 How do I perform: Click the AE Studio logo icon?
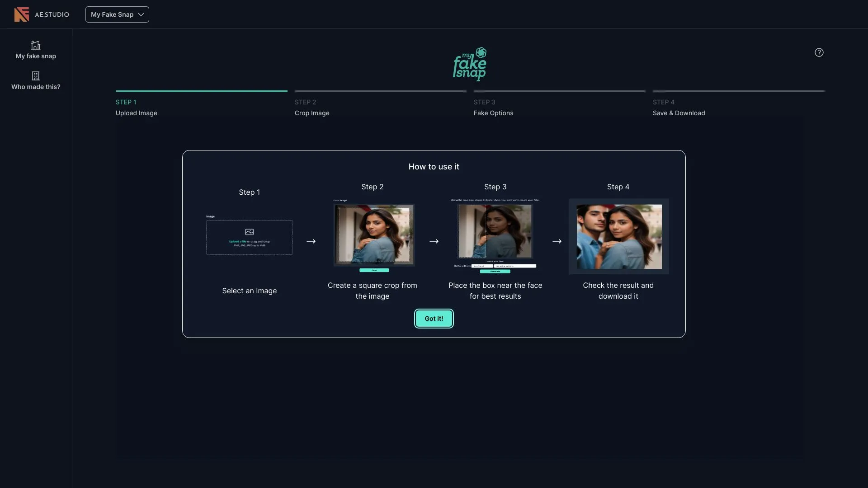21,14
